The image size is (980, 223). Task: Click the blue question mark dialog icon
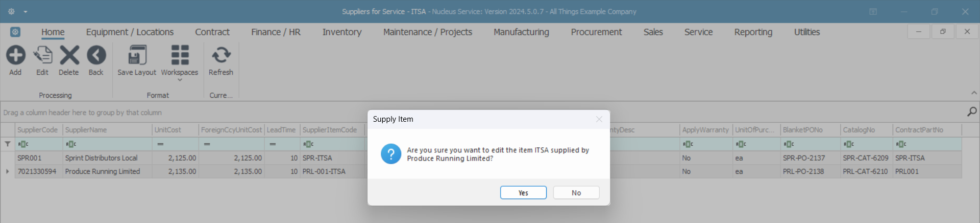tap(391, 154)
